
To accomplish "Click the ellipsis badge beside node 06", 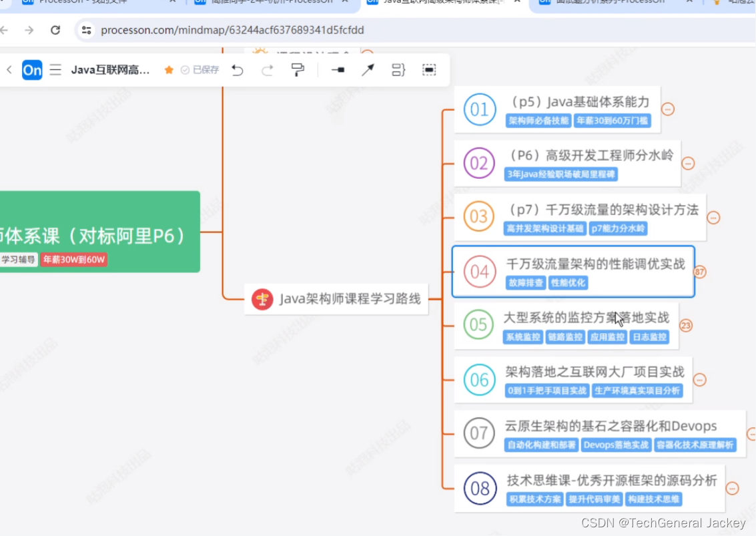I will click(699, 380).
